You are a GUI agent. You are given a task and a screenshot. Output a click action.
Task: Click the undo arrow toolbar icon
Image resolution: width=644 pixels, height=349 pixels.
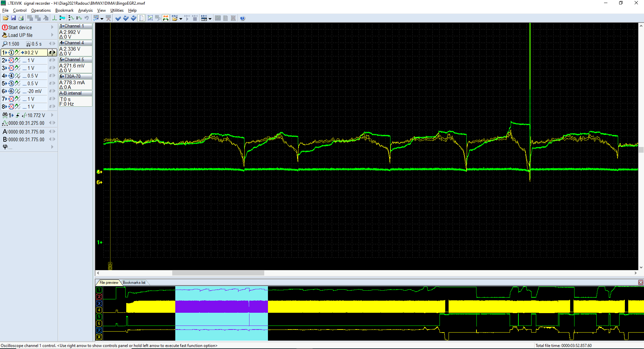(x=87, y=18)
